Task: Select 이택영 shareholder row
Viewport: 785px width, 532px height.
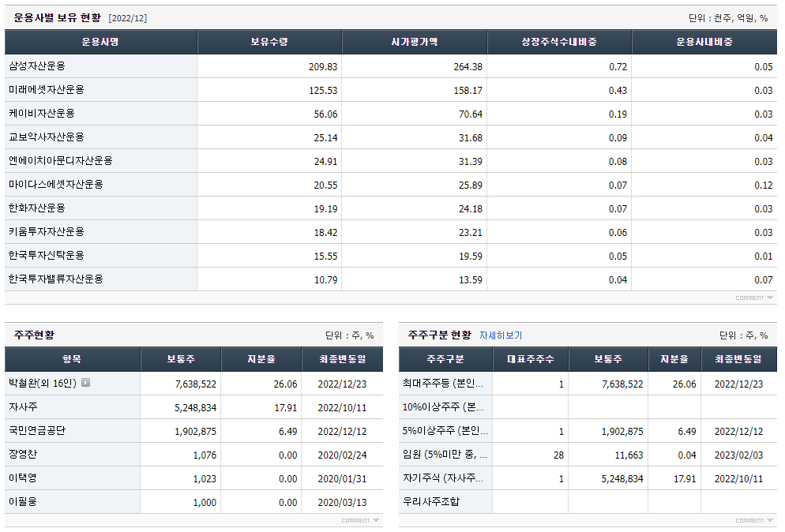Action: click(23, 478)
